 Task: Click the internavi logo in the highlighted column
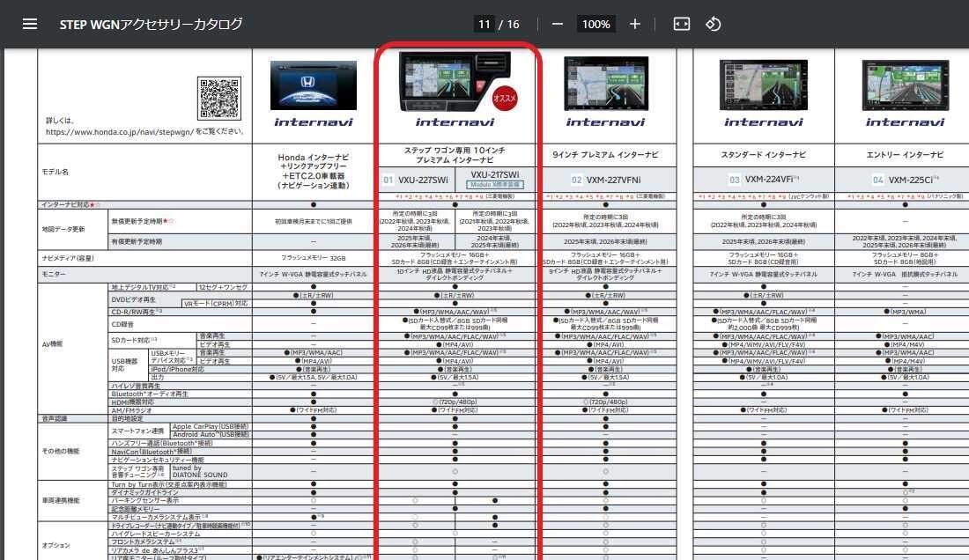pyautogui.click(x=454, y=121)
